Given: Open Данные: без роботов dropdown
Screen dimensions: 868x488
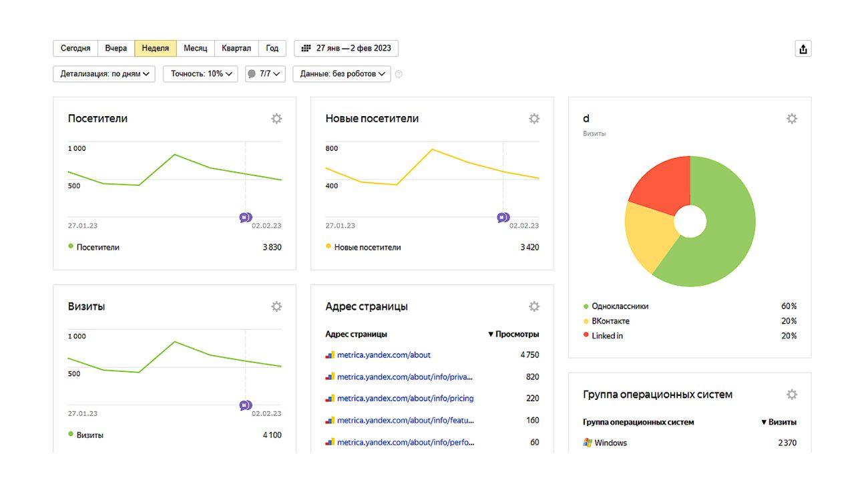Looking at the screenshot, I should [x=342, y=74].
